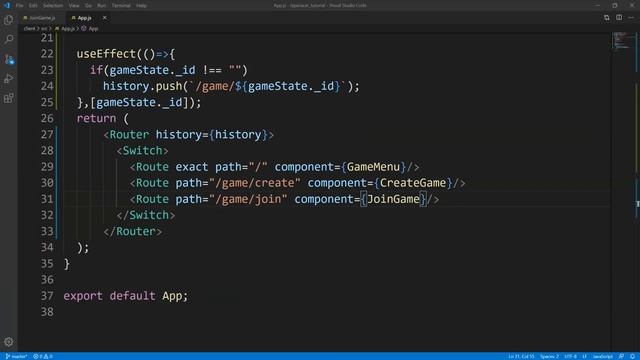Open the notifications bell
The width and height of the screenshot is (640, 360).
pyautogui.click(x=632, y=356)
